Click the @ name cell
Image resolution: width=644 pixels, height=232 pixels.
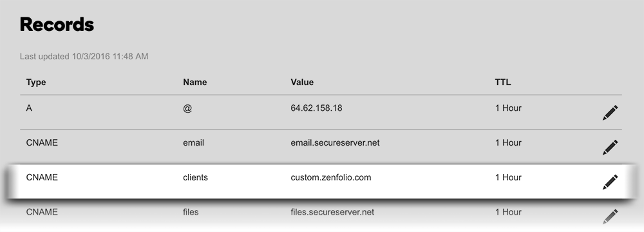187,109
